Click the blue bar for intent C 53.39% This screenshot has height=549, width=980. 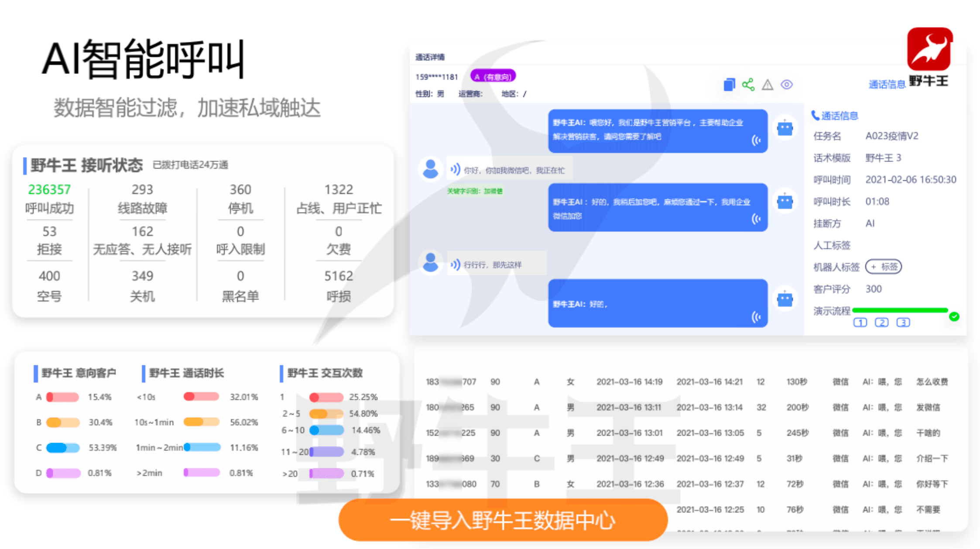63,448
